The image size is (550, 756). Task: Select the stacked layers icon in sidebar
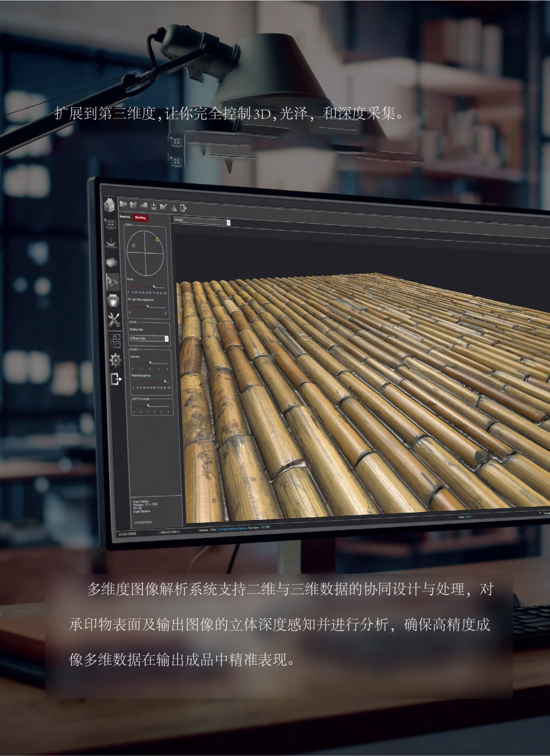[x=112, y=262]
